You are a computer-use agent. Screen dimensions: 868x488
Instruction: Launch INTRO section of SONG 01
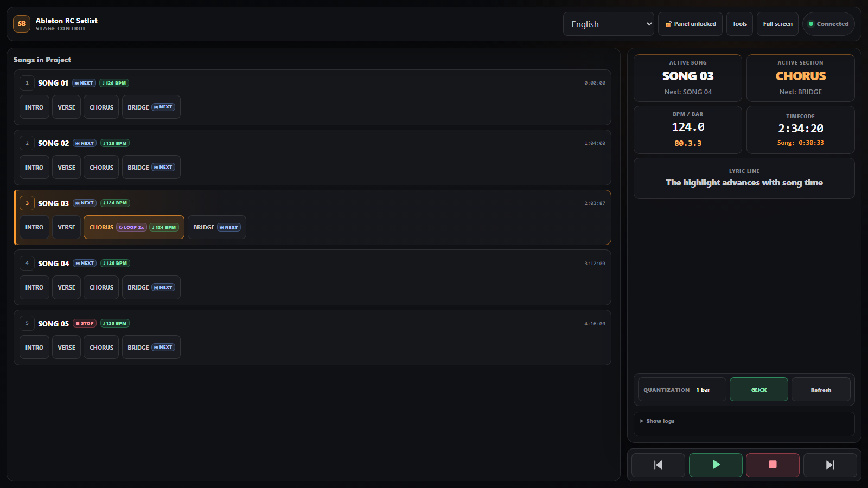click(x=34, y=107)
